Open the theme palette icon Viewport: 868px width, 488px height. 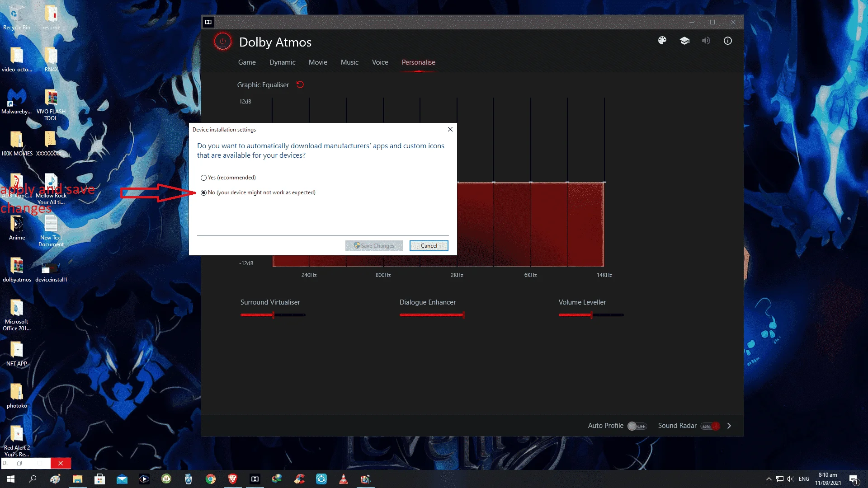click(x=662, y=41)
